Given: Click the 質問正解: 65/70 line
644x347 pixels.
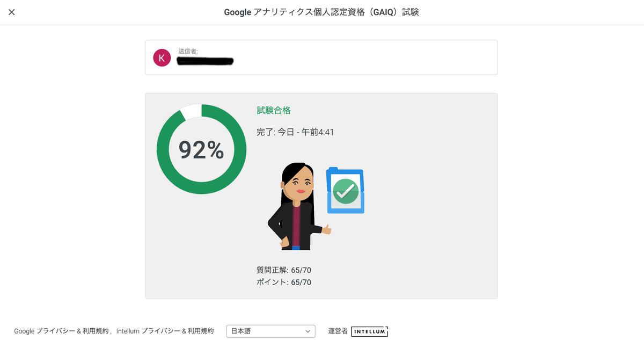Looking at the screenshot, I should pyautogui.click(x=284, y=270).
